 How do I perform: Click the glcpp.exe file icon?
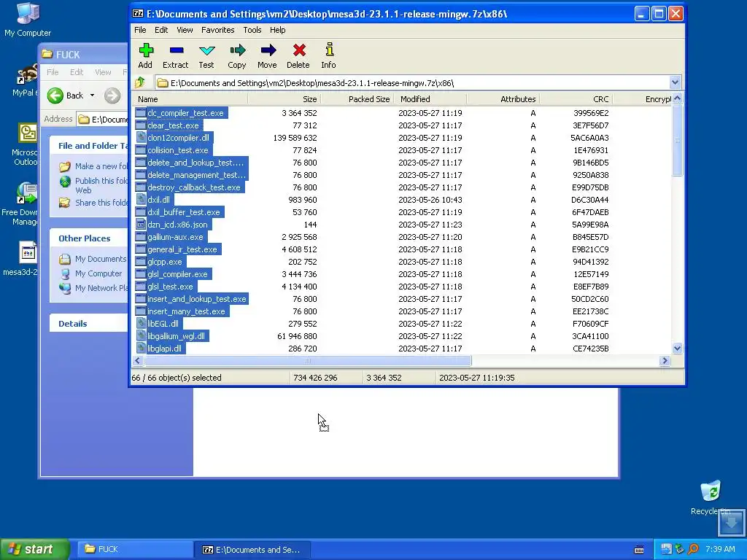click(x=141, y=262)
